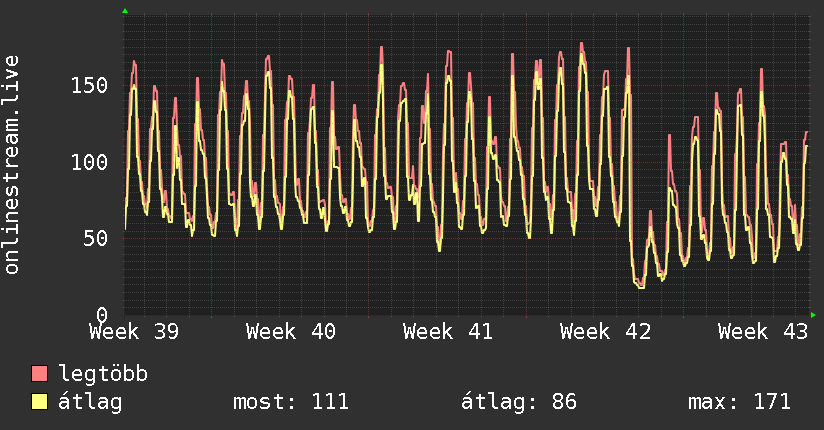Click the Week 42 axis label
The height and width of the screenshot is (430, 824).
pyautogui.click(x=605, y=332)
